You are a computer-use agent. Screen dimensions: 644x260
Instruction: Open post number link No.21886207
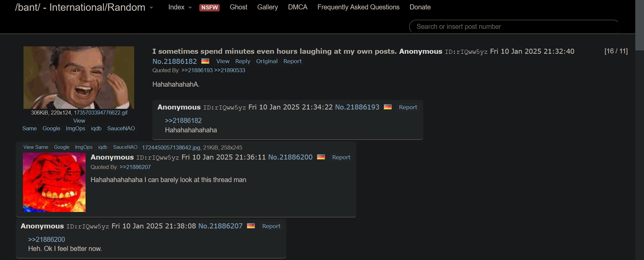[220, 226]
